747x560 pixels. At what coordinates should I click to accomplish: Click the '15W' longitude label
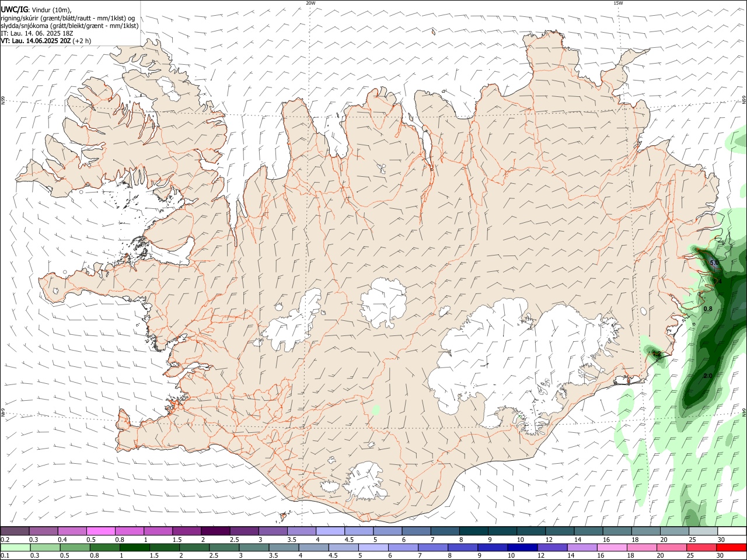618,3
